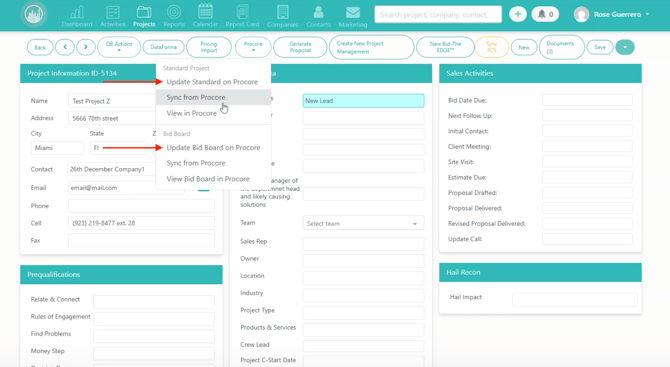Click Rose Guerrero profile avatar
Viewport: 670px width, 367px height.
point(581,15)
